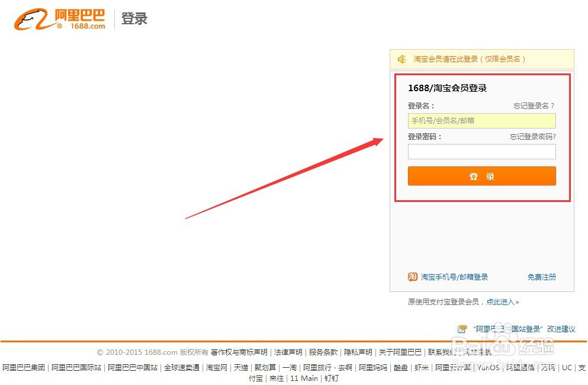Open the 隐私声明 footer link
This screenshot has height=385, width=588.
358,352
